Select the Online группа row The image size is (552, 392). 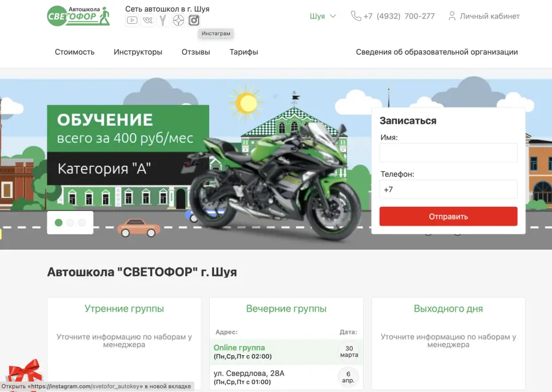(x=286, y=352)
